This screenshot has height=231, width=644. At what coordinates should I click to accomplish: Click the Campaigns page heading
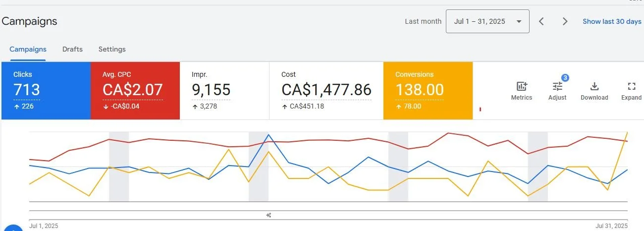(30, 21)
